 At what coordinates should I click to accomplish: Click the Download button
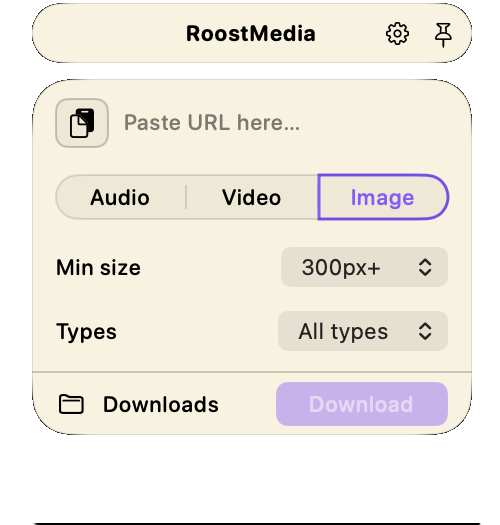pos(362,404)
